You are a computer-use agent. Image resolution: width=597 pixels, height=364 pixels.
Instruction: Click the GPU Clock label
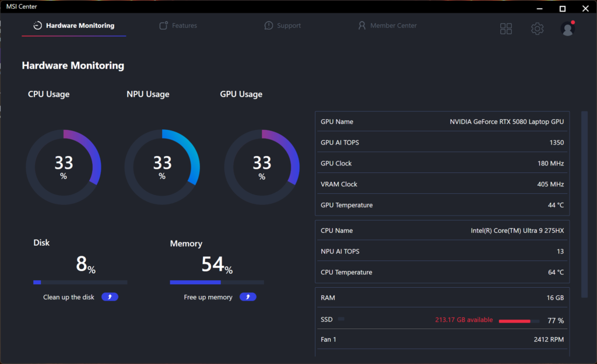point(336,164)
